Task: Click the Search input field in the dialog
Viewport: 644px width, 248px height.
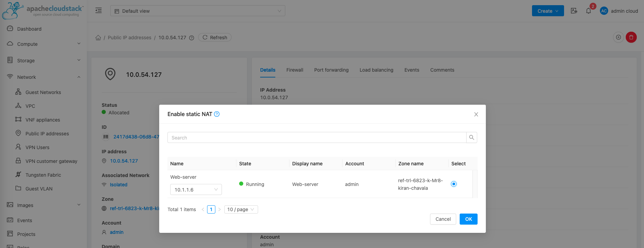Action: (x=317, y=137)
